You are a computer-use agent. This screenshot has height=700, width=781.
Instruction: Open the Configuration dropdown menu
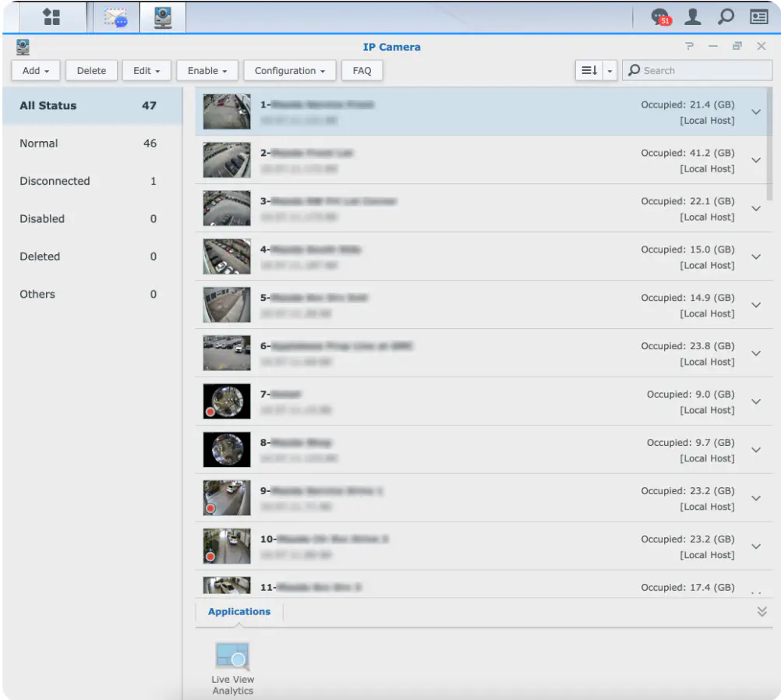point(290,70)
